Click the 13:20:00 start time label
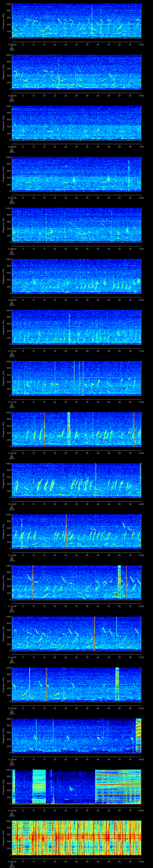 (x=12, y=861)
